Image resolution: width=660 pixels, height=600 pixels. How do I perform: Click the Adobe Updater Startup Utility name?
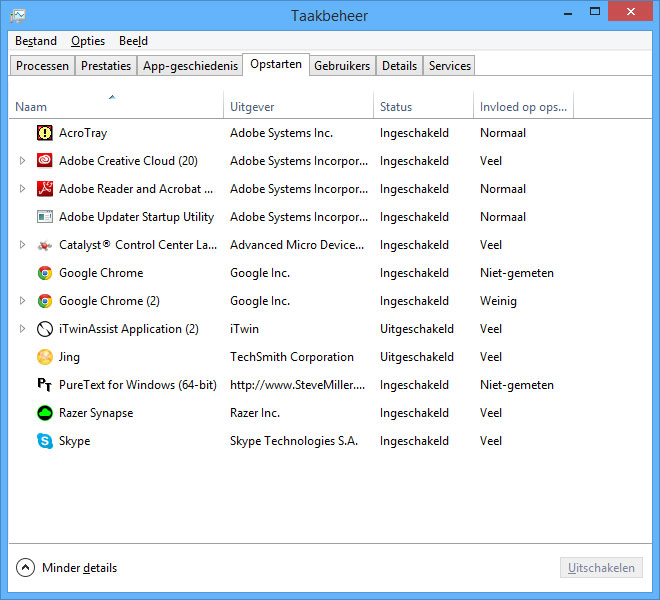[136, 217]
